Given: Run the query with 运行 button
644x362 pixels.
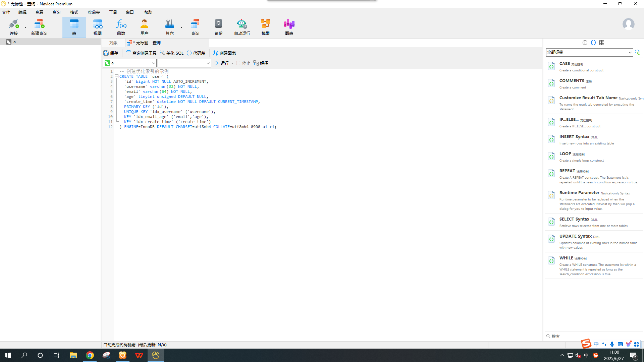Looking at the screenshot, I should (x=222, y=63).
